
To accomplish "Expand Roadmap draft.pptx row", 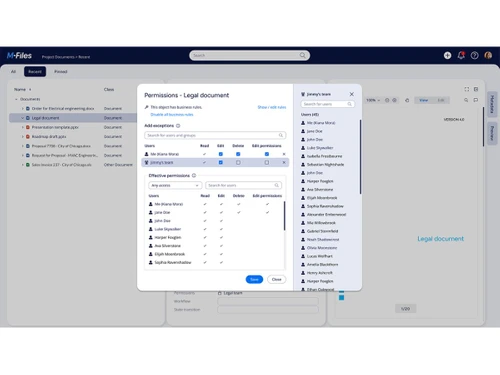I will coord(23,137).
